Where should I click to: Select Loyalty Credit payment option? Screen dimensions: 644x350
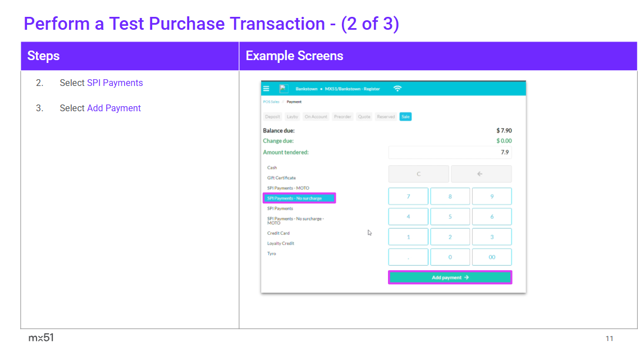[x=281, y=244]
